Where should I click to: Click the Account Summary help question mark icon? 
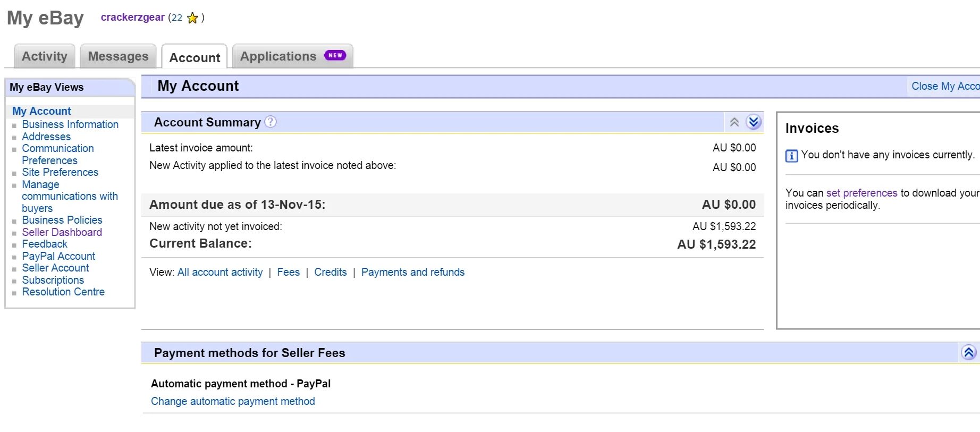tap(271, 122)
